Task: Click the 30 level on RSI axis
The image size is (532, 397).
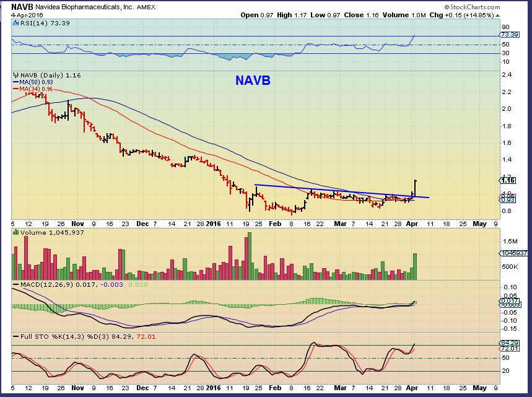Action: tap(505, 53)
